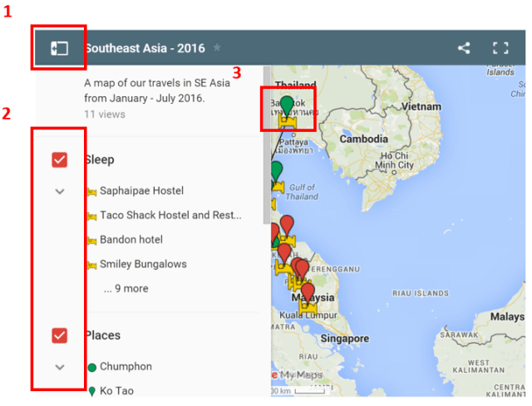Expand the '... 9 more' sleep entries
Screen dimensions: 532x406
pos(126,289)
